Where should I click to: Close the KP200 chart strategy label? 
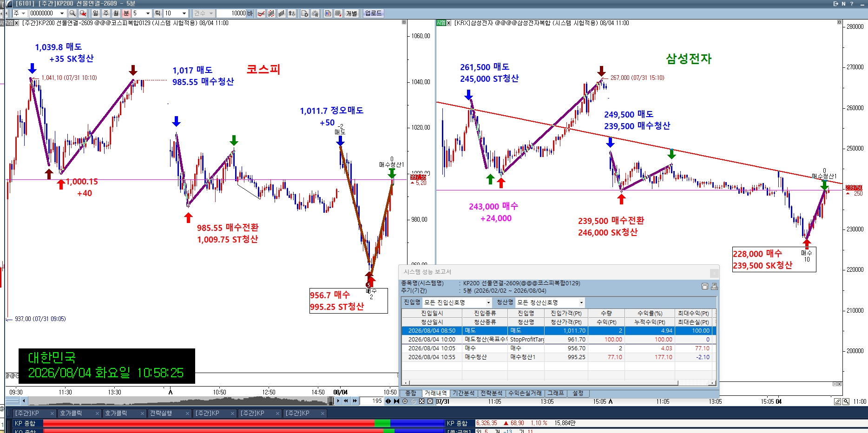click(17, 23)
